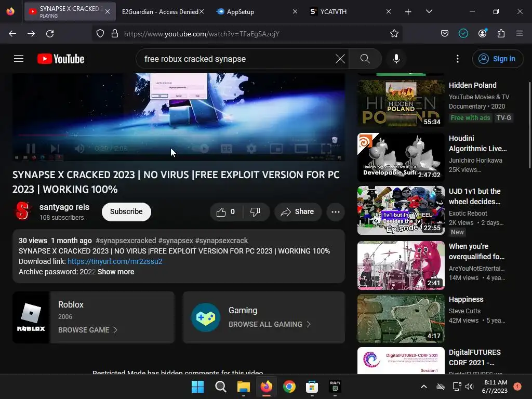Viewport: 532px width, 399px height.
Task: Seek on the video progress bar
Action: (179, 135)
